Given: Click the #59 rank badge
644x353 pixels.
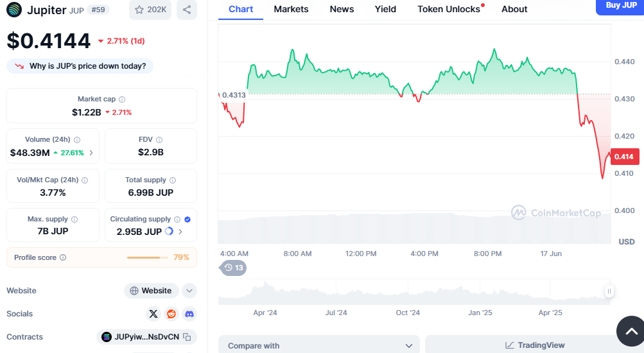Looking at the screenshot, I should (98, 10).
